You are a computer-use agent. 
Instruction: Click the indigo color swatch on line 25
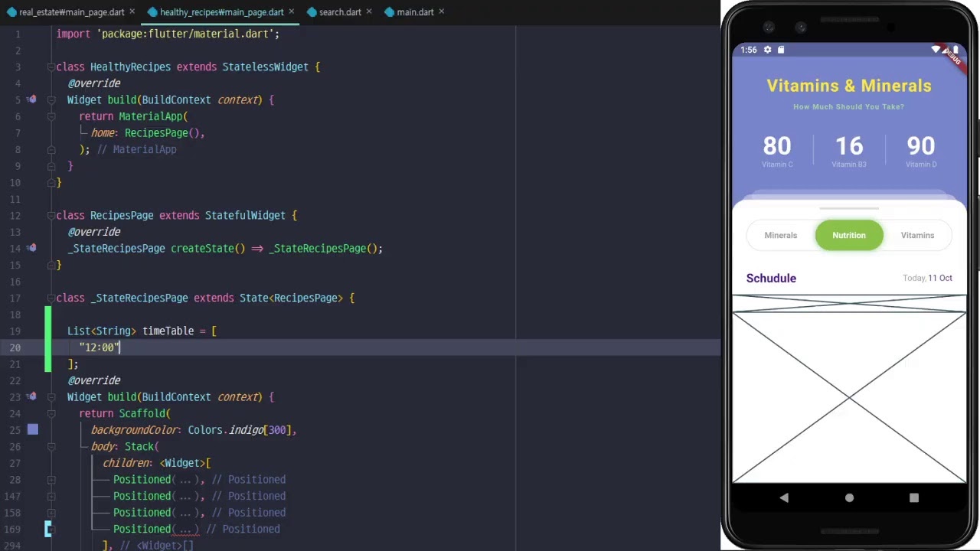33,430
